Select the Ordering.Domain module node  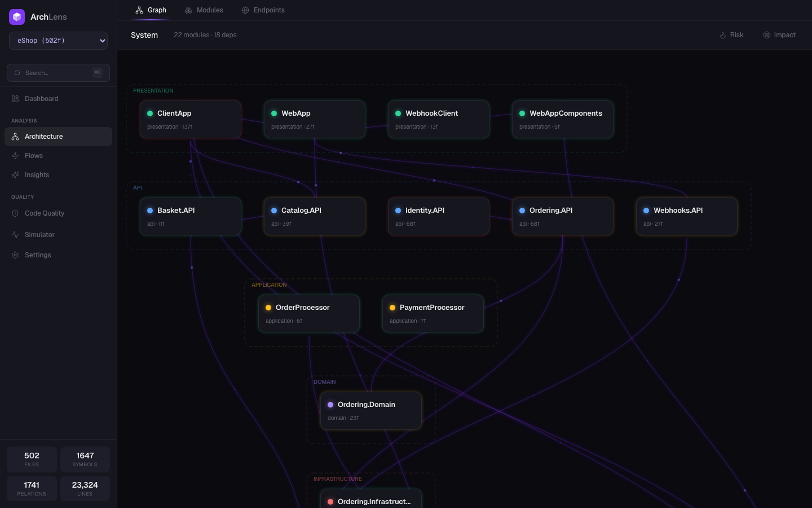pos(371,410)
